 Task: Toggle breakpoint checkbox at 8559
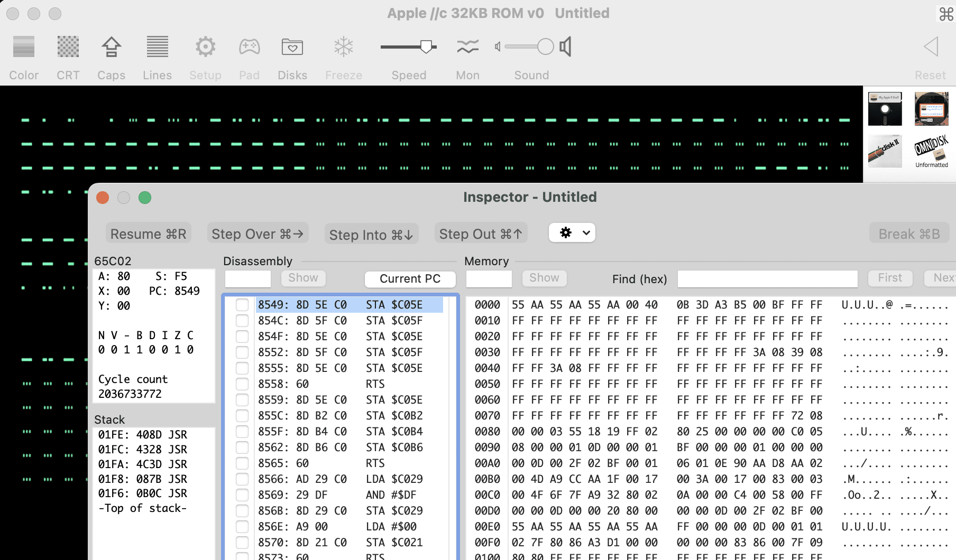tap(242, 400)
